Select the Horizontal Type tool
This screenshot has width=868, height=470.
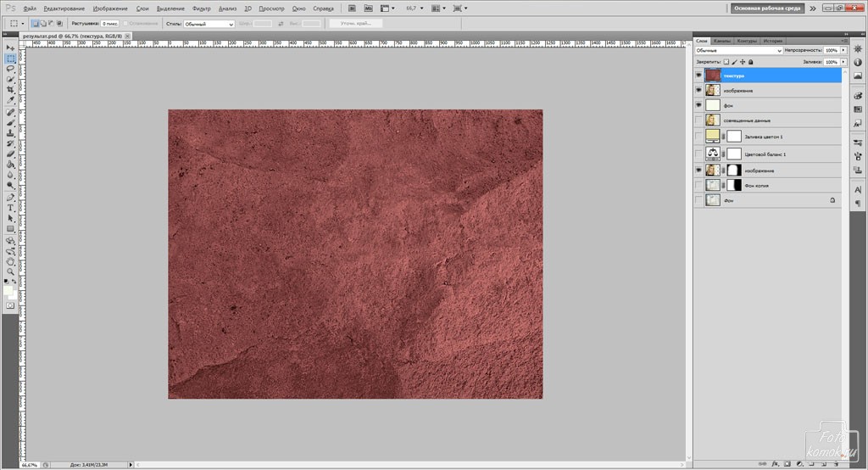[10, 208]
